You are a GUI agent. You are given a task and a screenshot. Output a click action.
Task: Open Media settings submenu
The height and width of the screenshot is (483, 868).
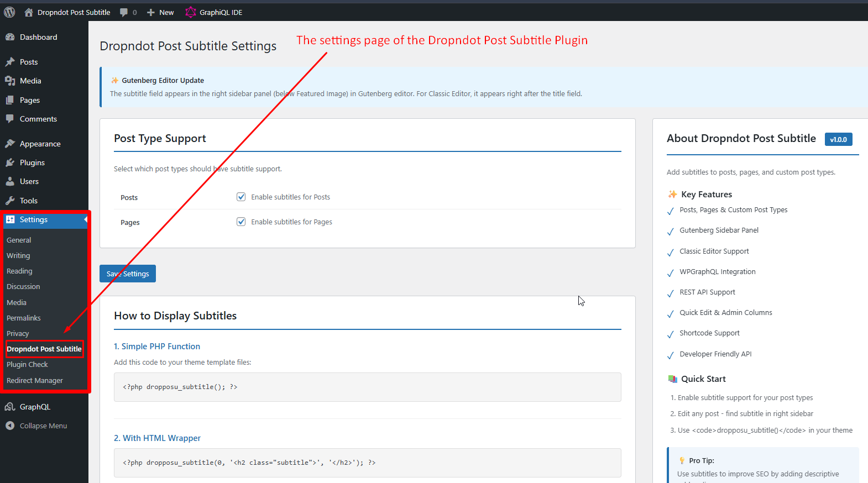tap(17, 303)
